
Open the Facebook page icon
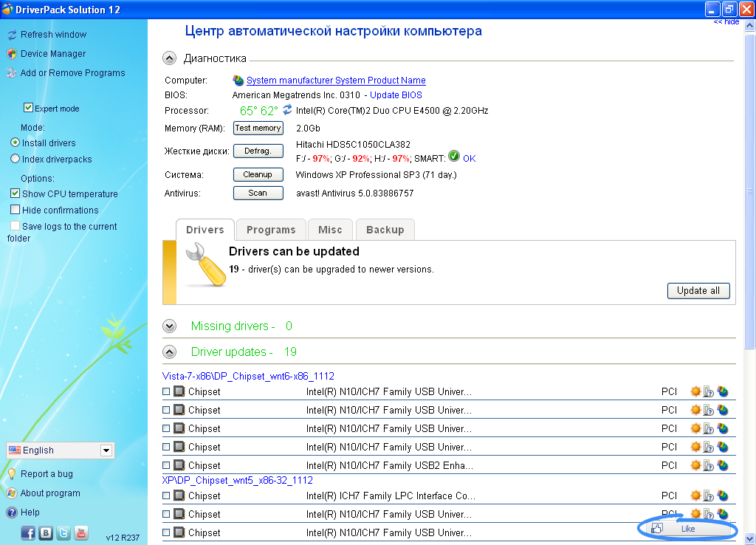(28, 533)
